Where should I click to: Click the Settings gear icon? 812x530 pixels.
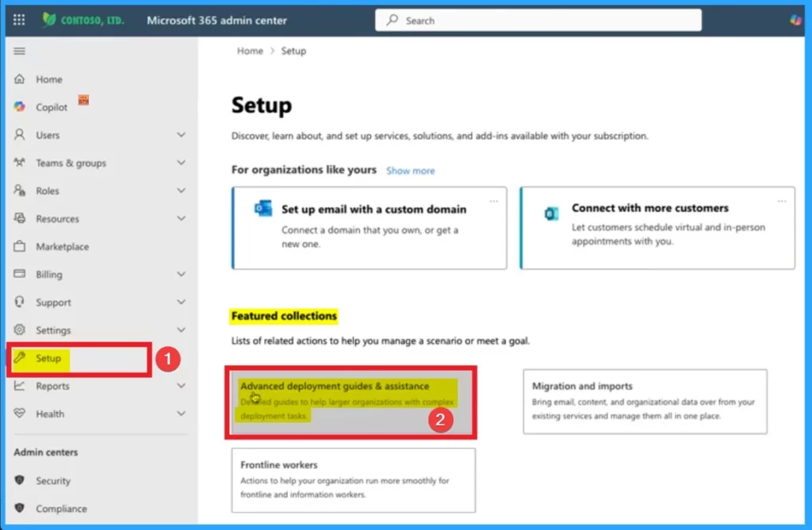pyautogui.click(x=19, y=330)
